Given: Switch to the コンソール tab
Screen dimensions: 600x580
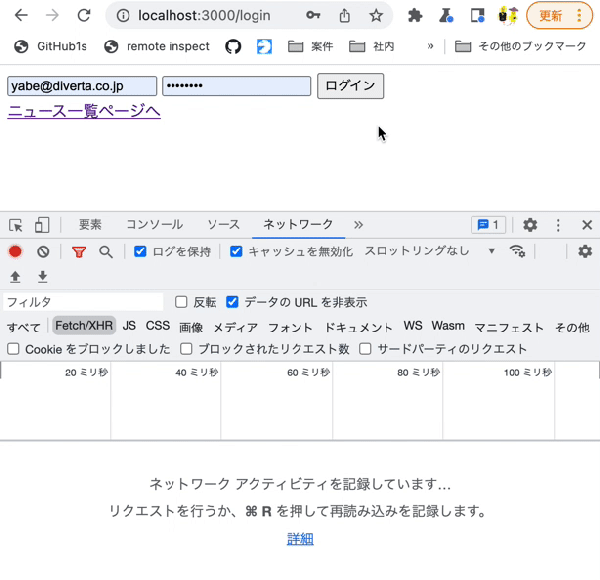Looking at the screenshot, I should [155, 225].
